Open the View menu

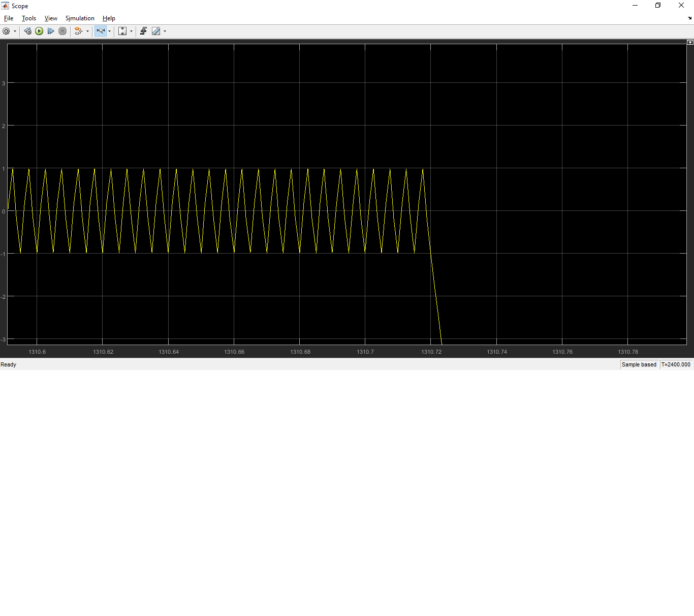pyautogui.click(x=51, y=18)
